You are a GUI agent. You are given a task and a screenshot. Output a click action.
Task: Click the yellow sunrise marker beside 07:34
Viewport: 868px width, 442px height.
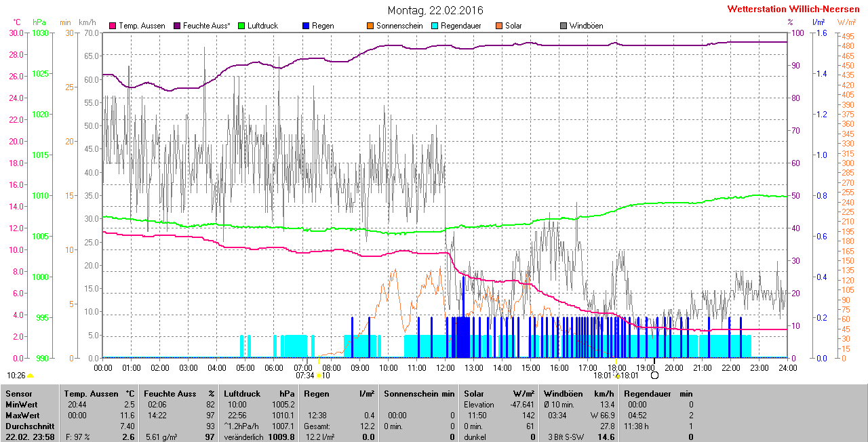pyautogui.click(x=319, y=375)
